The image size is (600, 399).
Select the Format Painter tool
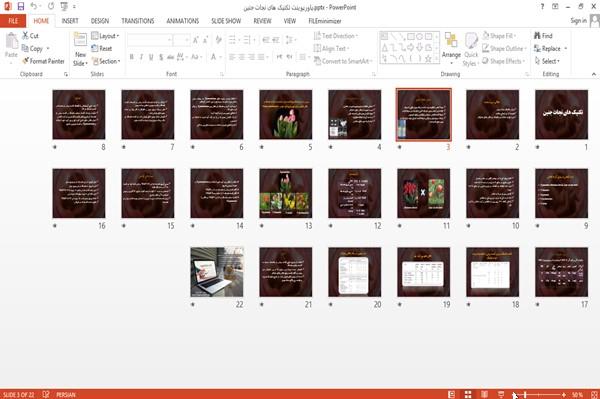43,61
